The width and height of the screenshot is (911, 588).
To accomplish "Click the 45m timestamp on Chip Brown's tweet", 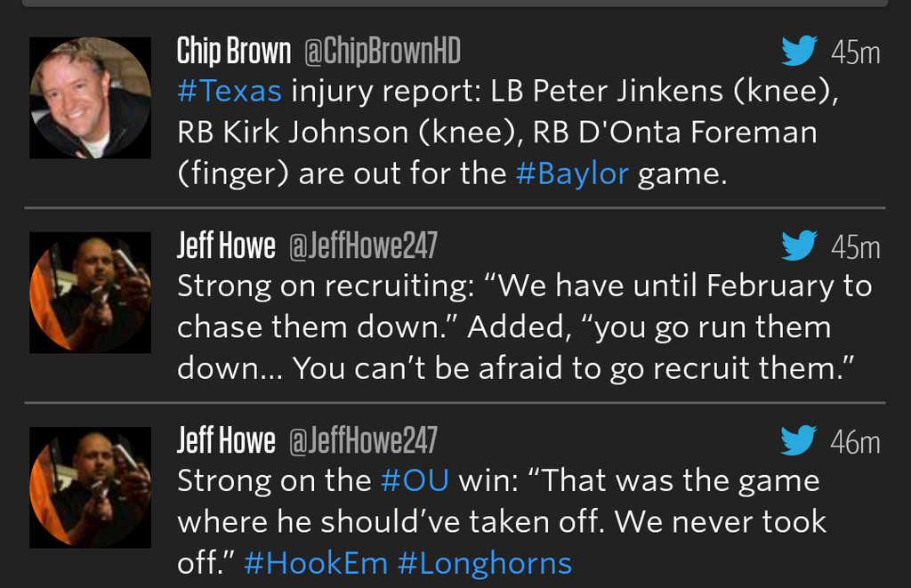I will click(x=855, y=52).
